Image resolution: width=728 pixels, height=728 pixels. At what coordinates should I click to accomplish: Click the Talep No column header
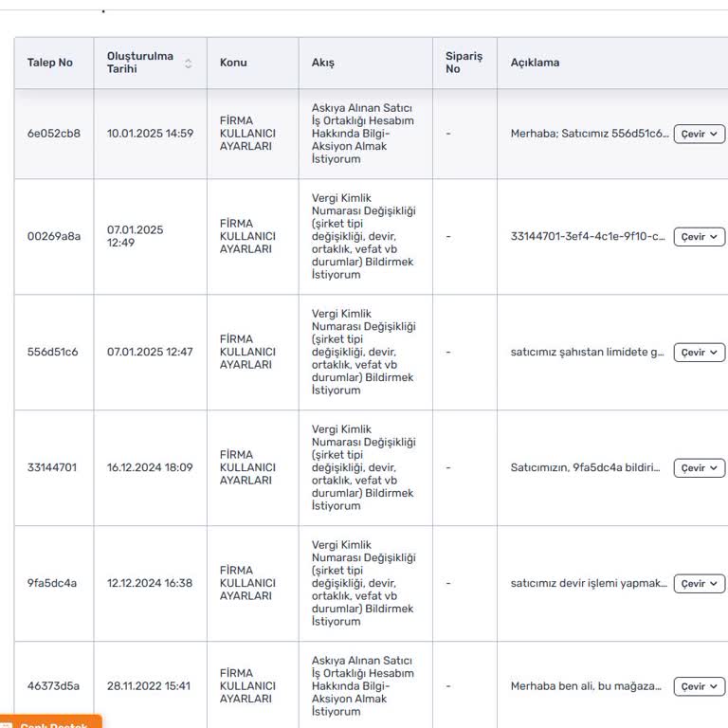[50, 64]
